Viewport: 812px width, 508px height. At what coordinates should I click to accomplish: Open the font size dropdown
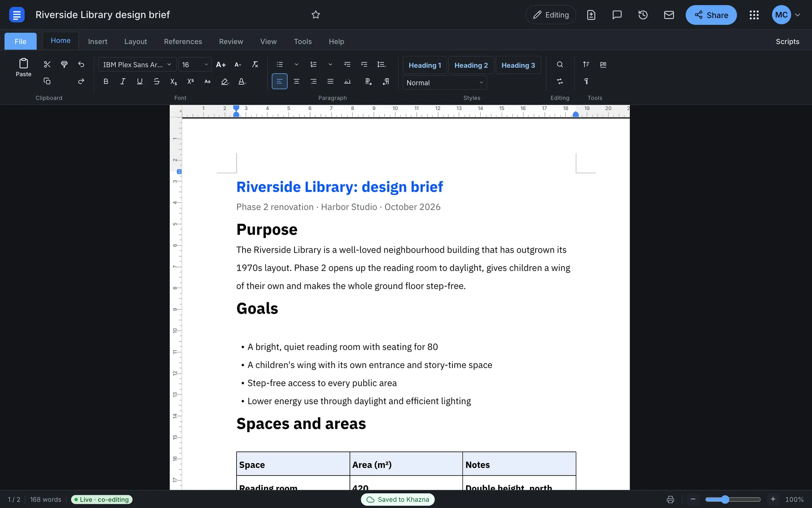pyautogui.click(x=195, y=65)
